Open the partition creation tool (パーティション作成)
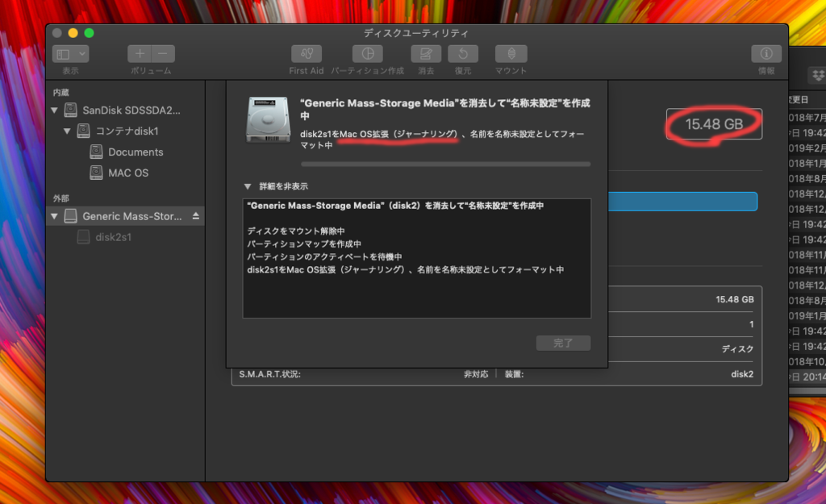Image resolution: width=826 pixels, height=504 pixels. pos(368,54)
